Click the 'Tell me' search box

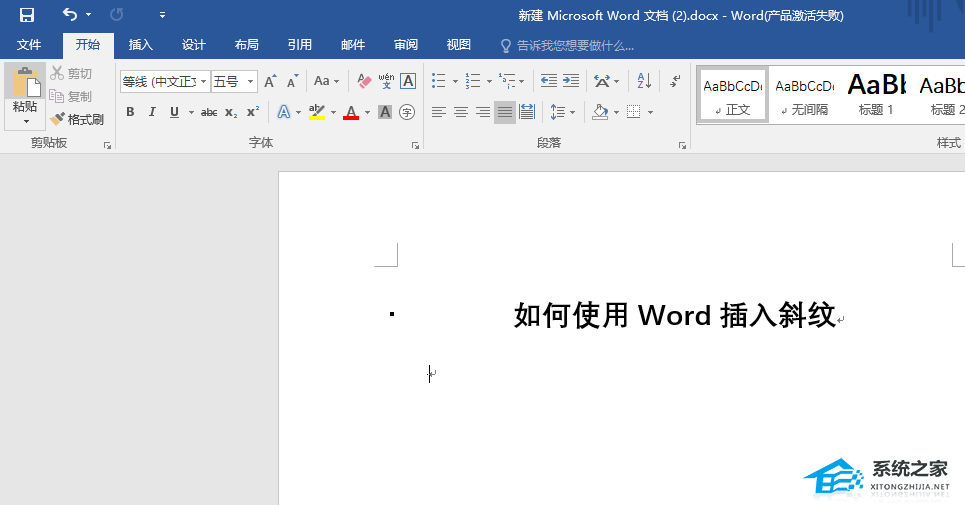[575, 45]
